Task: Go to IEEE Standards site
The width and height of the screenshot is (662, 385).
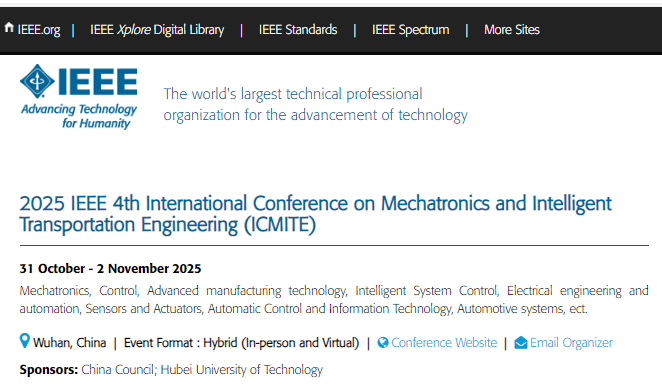Action: 298,30
